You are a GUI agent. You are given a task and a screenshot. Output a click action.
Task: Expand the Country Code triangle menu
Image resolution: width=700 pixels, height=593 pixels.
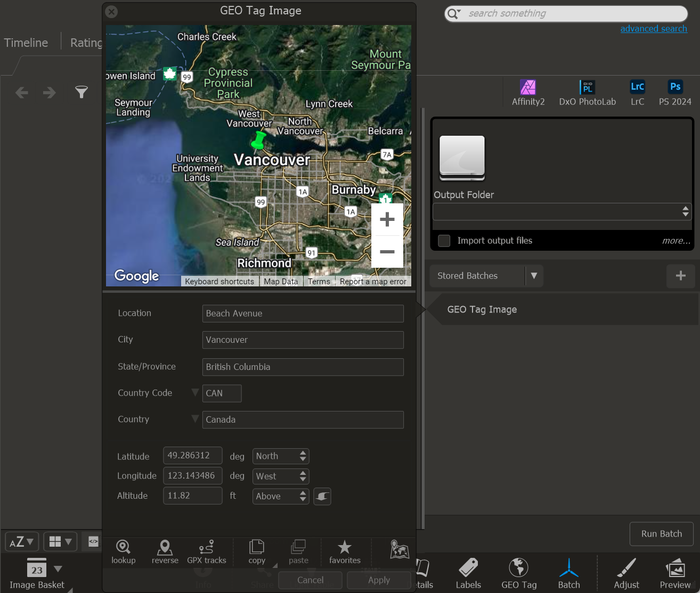(x=195, y=392)
